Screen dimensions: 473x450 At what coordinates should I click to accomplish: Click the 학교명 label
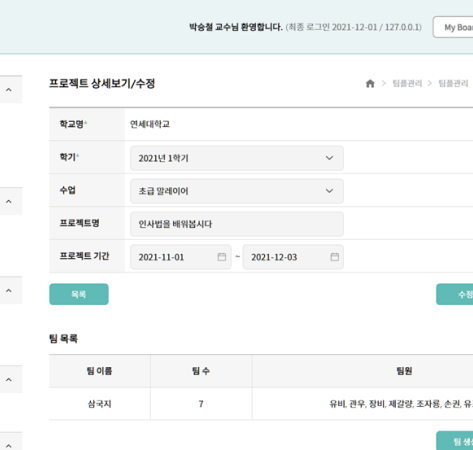73,124
